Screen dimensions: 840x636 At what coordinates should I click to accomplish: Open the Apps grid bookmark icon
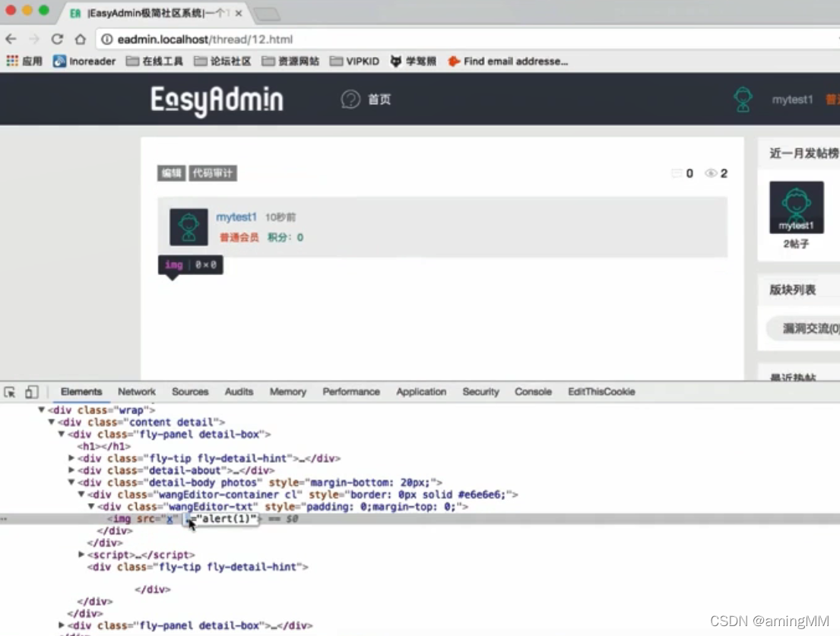(12, 61)
